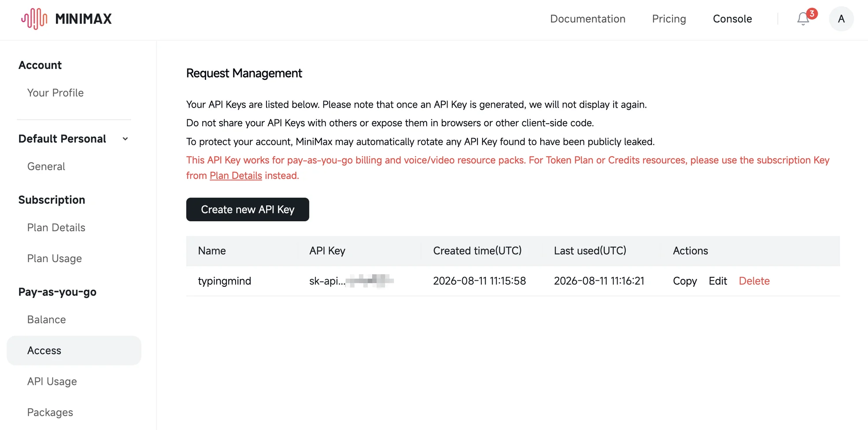
Task: Expand the Default Personal dropdown chevron
Action: coord(125,139)
